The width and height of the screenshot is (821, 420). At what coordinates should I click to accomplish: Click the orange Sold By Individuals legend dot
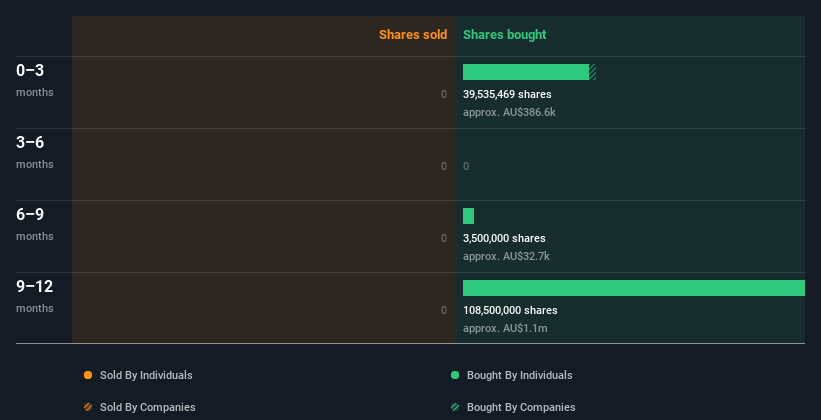pyautogui.click(x=88, y=375)
